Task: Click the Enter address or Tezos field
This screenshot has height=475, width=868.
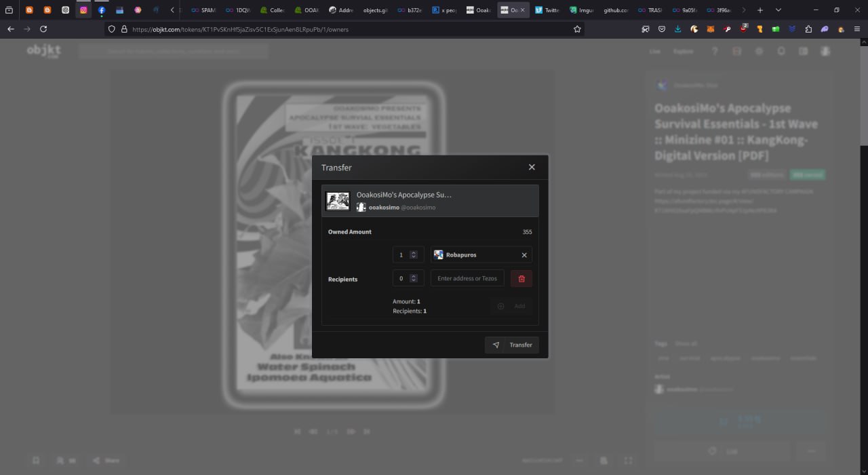Action: [467, 278]
